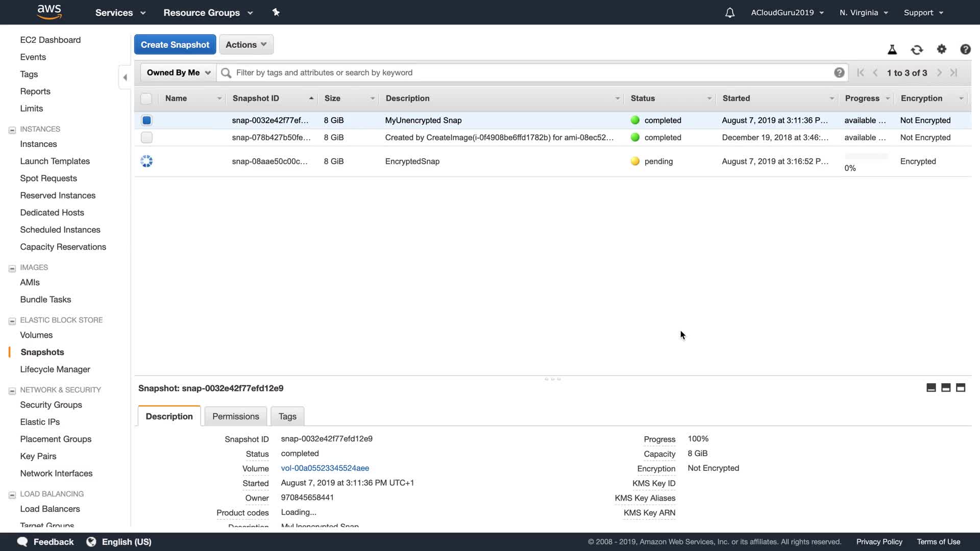Open volume vol-00a05523345524aee link
Viewport: 980px width, 551px height.
point(325,468)
